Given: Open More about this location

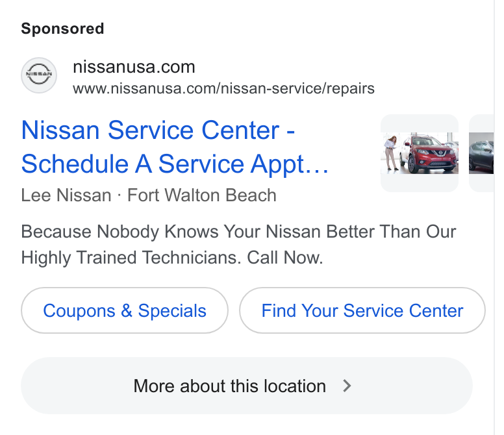Looking at the screenshot, I should point(247,386).
